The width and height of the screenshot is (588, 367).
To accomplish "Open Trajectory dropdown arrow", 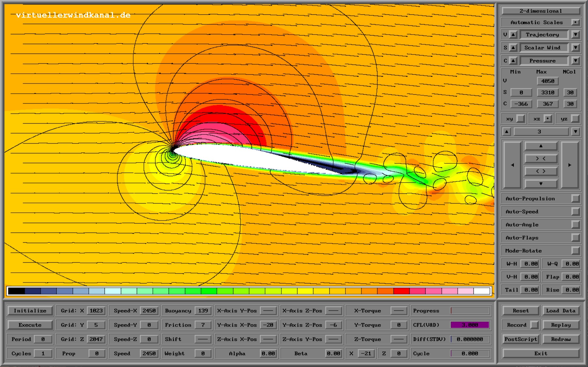I will (576, 35).
